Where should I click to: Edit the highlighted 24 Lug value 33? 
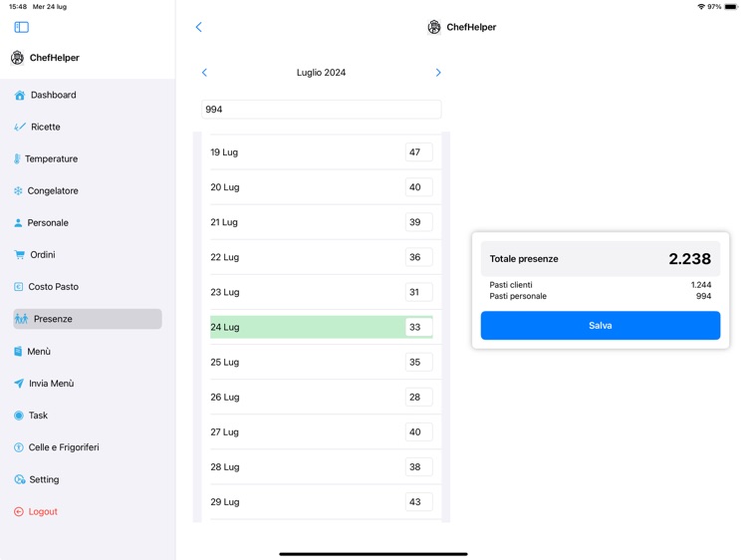pos(418,327)
